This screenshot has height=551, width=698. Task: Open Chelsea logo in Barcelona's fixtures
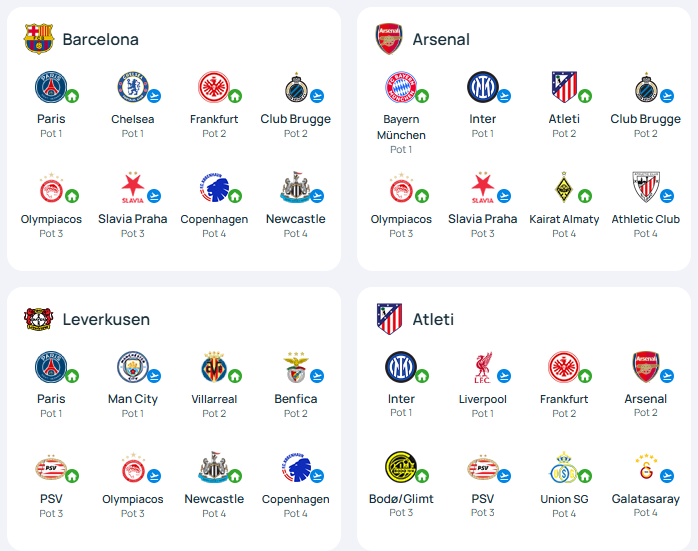(133, 87)
